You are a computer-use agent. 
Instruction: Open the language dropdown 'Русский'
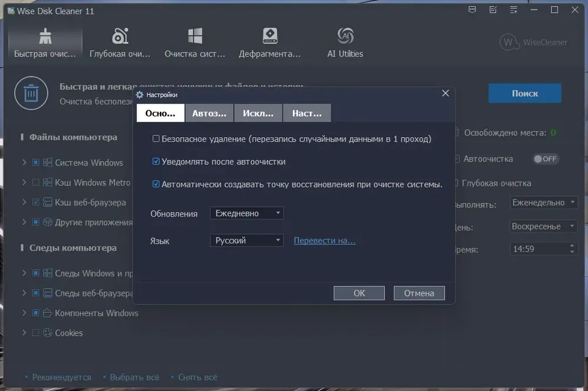coord(246,240)
